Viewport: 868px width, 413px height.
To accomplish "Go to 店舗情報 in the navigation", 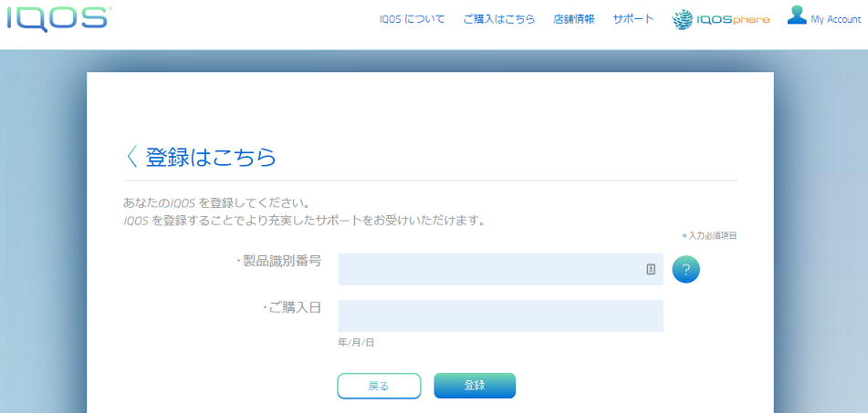I will 573,19.
